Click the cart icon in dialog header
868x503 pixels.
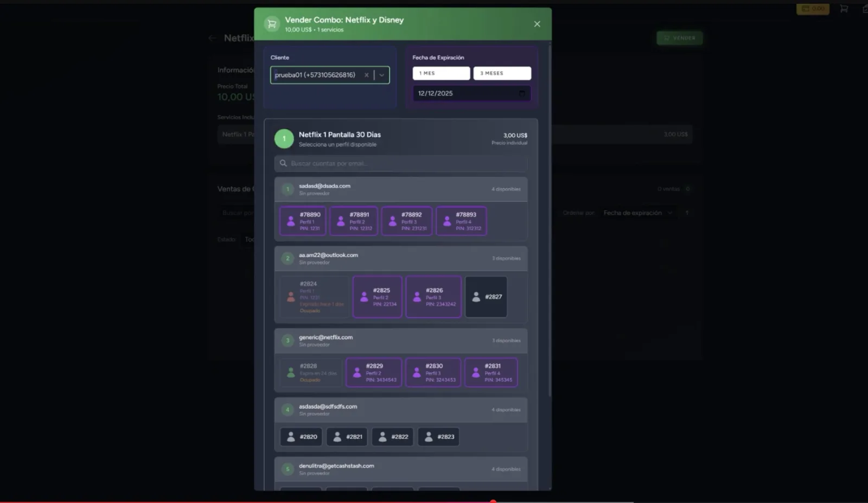[272, 24]
